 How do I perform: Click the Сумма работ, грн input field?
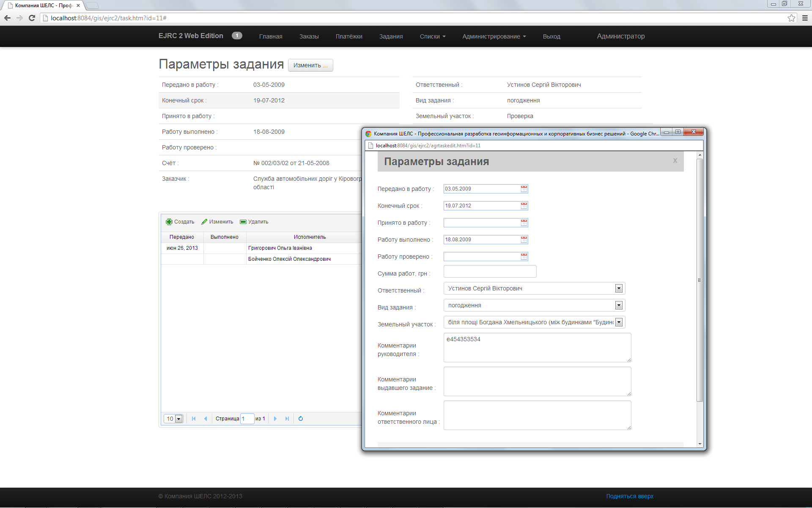[x=490, y=271]
